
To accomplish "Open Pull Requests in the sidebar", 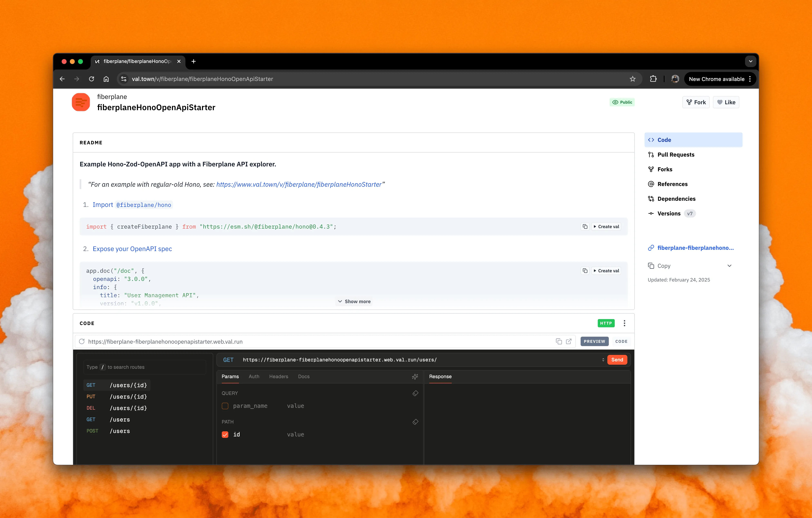I will pos(676,155).
